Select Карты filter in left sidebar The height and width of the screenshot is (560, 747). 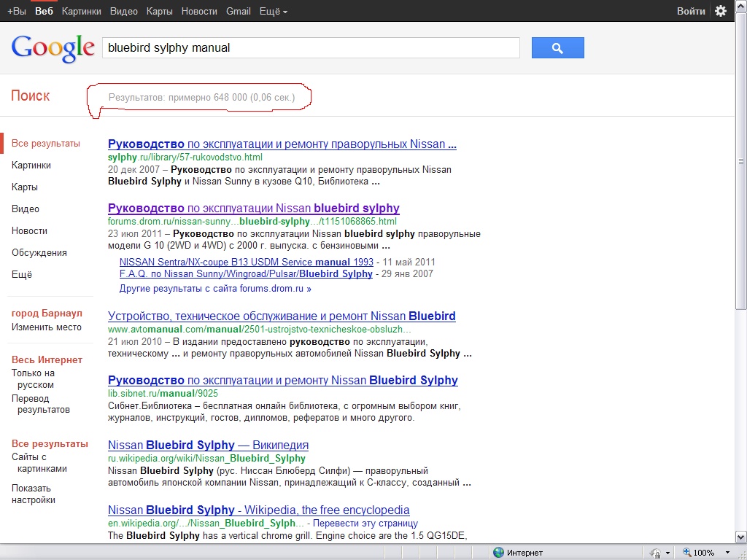(x=25, y=187)
